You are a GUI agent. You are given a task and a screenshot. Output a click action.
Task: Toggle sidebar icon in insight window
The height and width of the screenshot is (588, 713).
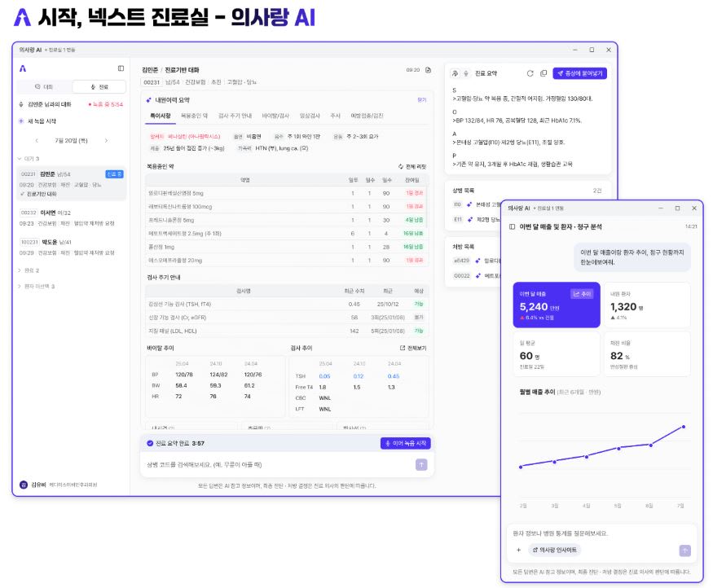pyautogui.click(x=512, y=226)
